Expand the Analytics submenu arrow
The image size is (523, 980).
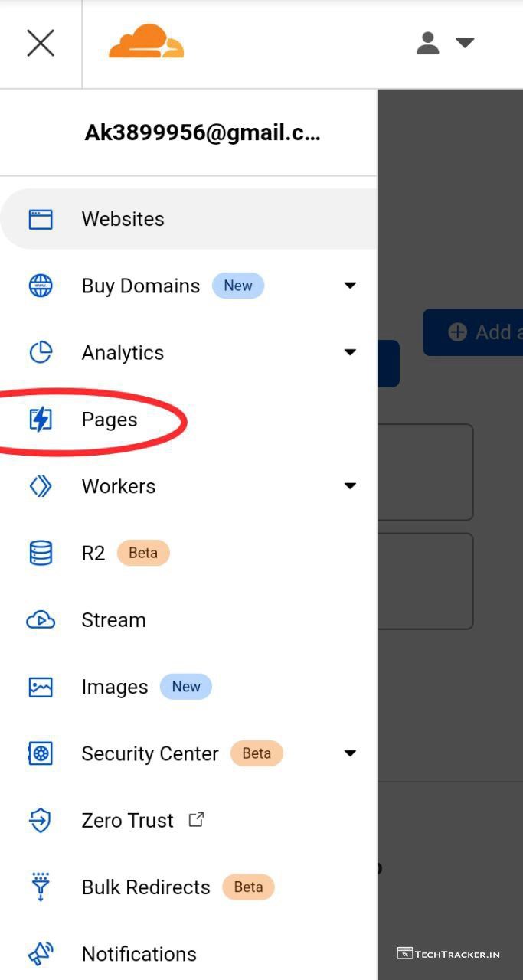click(350, 352)
